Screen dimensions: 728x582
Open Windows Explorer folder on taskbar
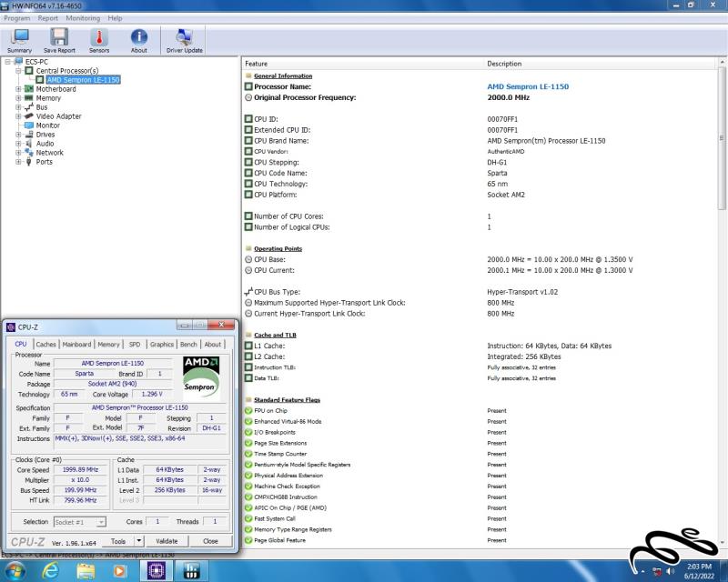click(x=86, y=570)
